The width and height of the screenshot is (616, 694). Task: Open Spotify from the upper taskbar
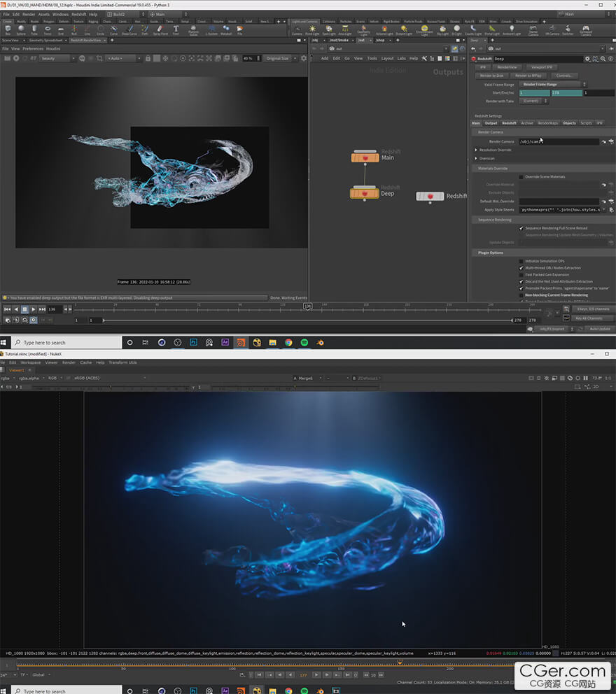point(304,342)
